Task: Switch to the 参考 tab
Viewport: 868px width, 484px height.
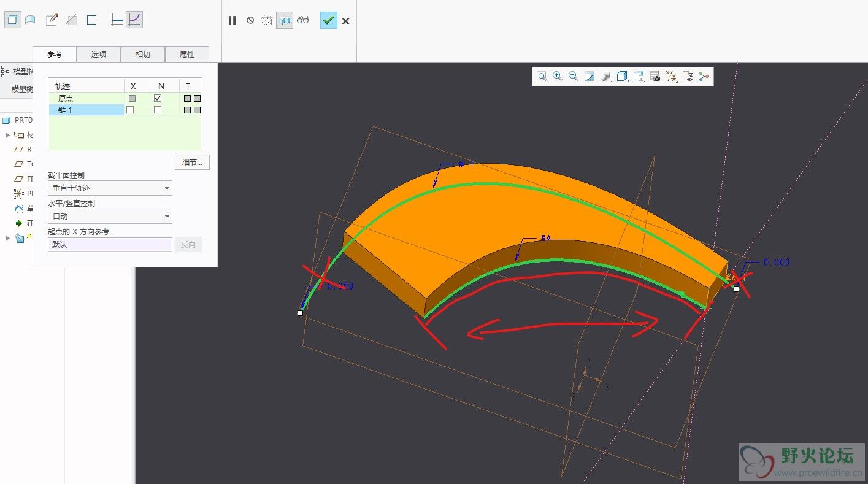Action: pos(55,54)
